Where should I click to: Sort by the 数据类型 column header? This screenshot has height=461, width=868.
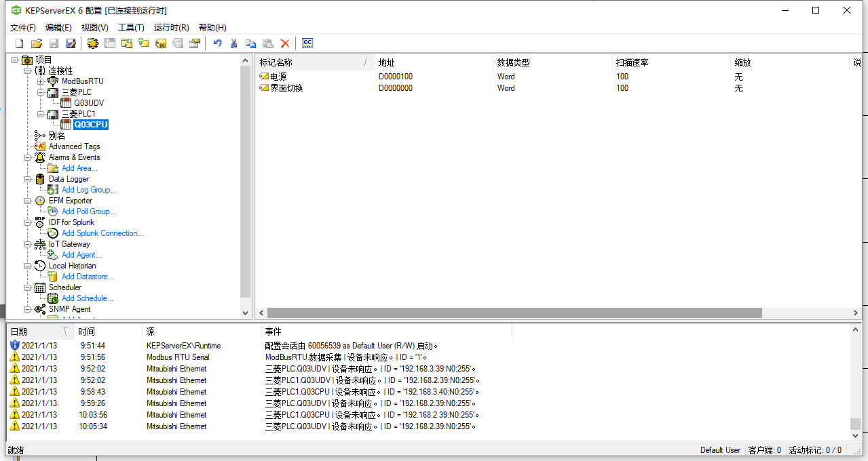point(553,62)
